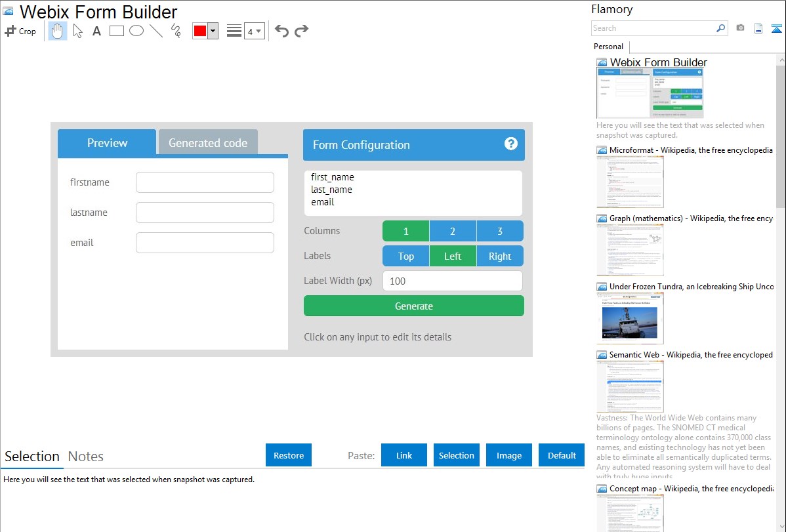Image resolution: width=786 pixels, height=532 pixels.
Task: Click the Paste Selection button
Action: coord(457,455)
